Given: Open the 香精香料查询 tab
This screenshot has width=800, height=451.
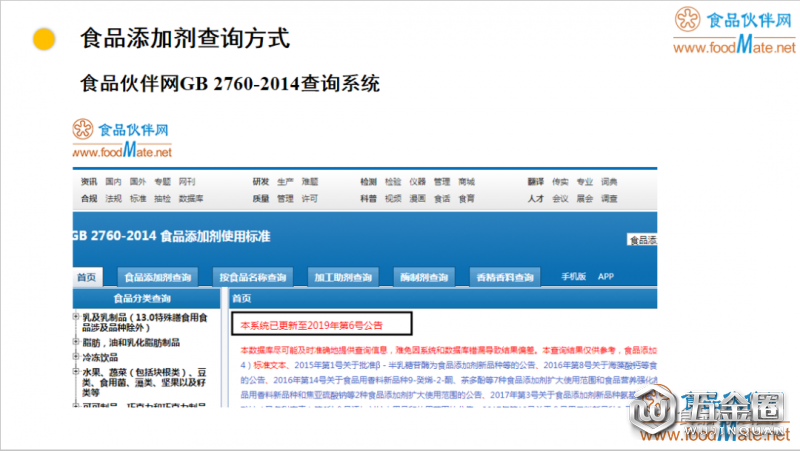Looking at the screenshot, I should point(505,277).
